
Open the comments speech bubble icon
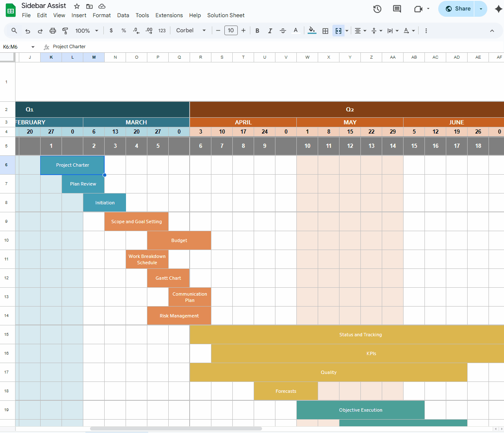click(397, 9)
